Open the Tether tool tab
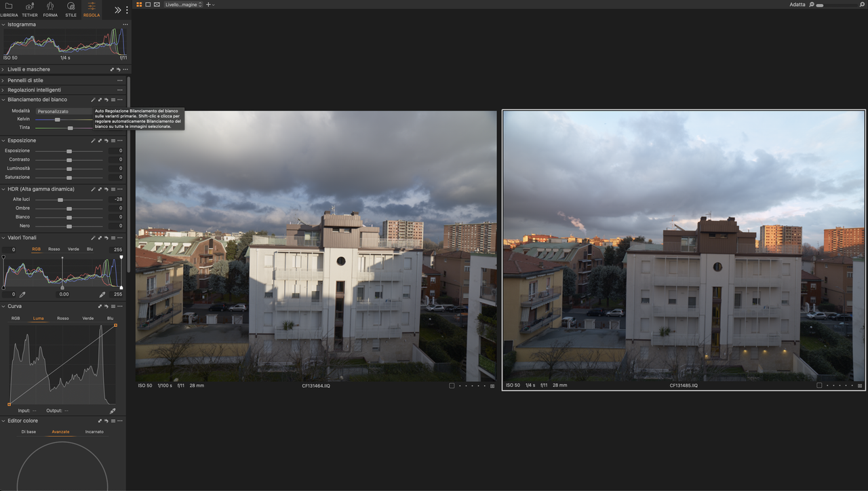 tap(30, 9)
